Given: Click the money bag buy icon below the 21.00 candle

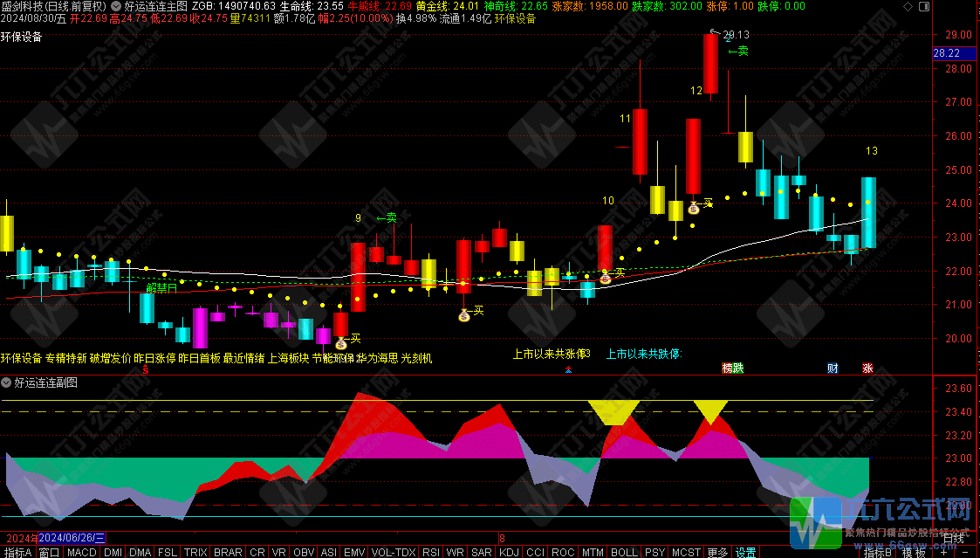Looking at the screenshot, I should [463, 316].
